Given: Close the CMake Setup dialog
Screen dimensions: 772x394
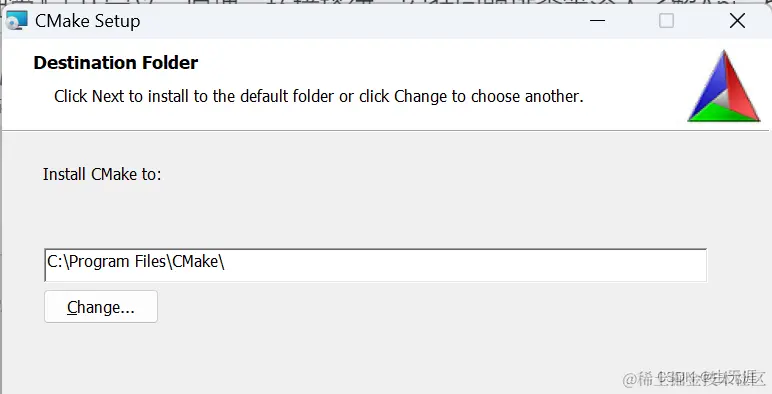Looking at the screenshot, I should click(x=737, y=21).
